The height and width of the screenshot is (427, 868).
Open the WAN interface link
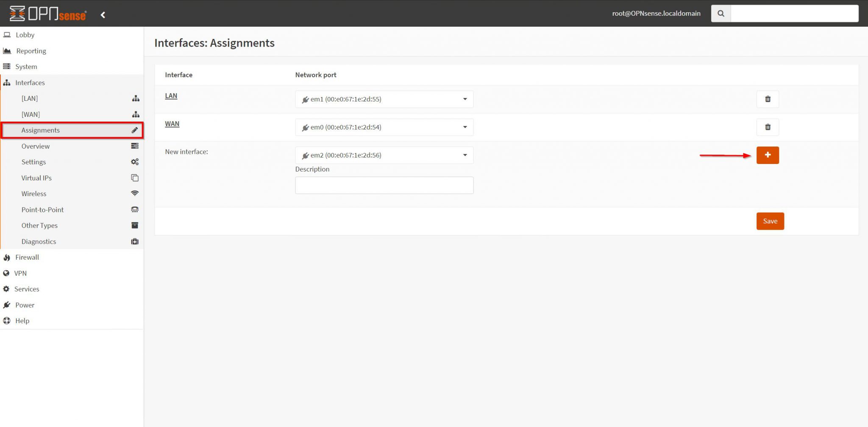point(172,124)
